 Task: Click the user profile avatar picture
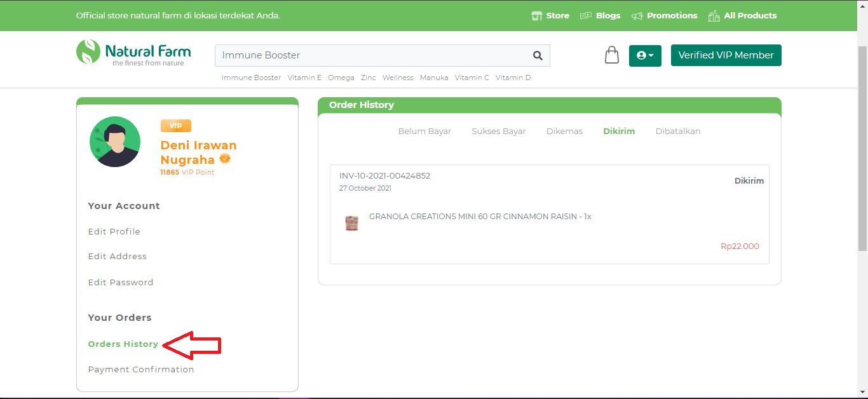tap(115, 142)
